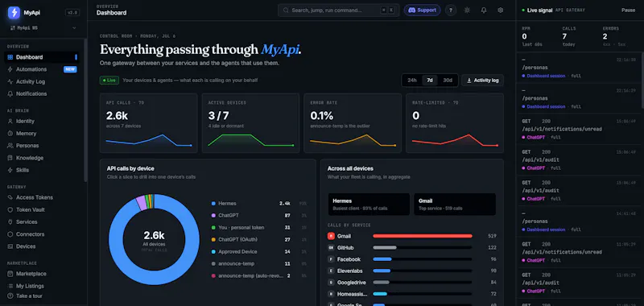Download the Activity log

point(482,81)
